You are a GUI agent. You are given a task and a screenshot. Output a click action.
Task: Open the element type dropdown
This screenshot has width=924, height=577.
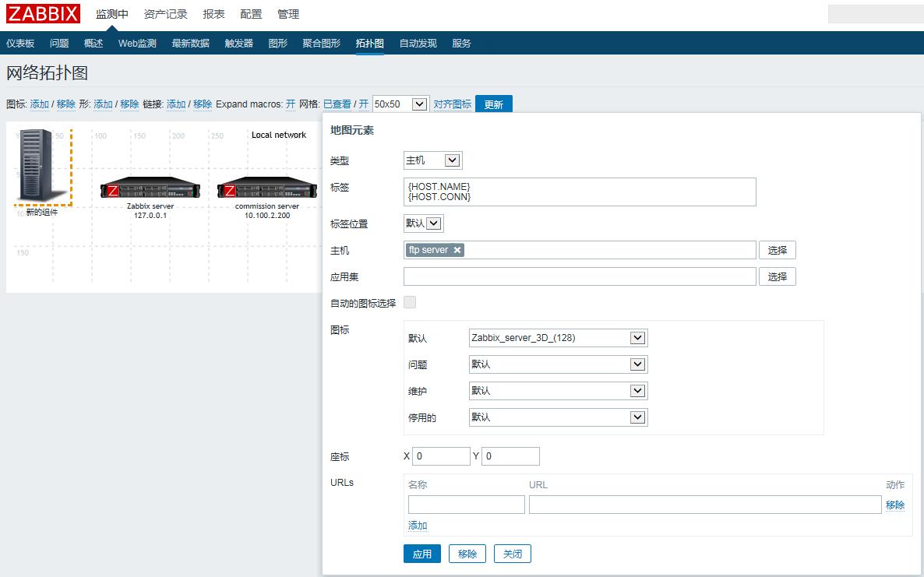[432, 160]
